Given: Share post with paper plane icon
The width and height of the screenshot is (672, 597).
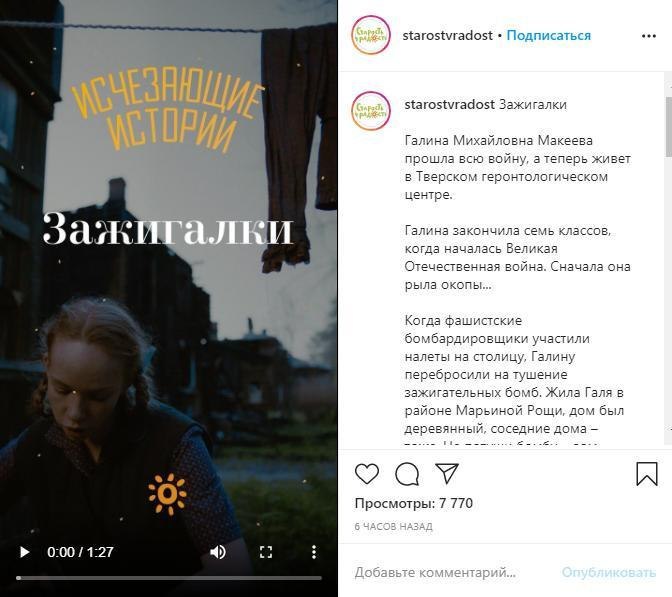Looking at the screenshot, I should pos(447,473).
